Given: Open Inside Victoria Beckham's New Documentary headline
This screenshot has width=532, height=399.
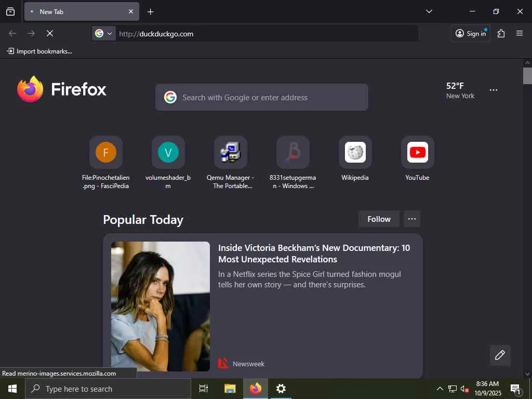Looking at the screenshot, I should tap(314, 254).
